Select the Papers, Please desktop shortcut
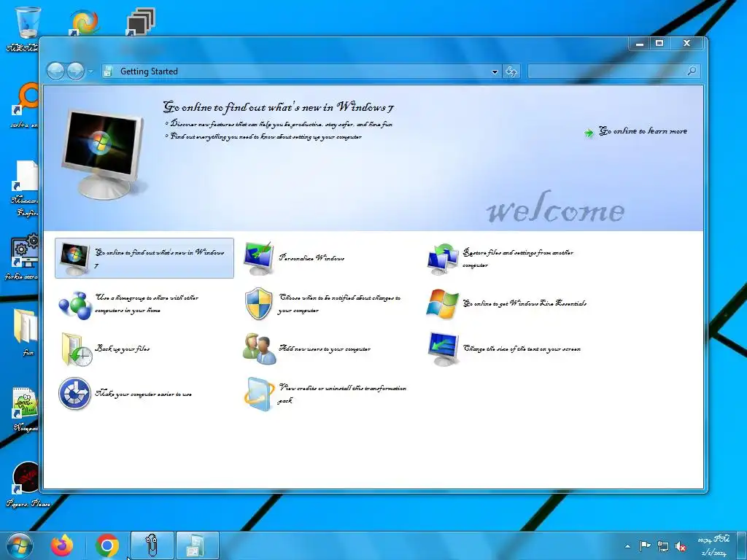Image resolution: width=747 pixels, height=560 pixels. pos(26,477)
